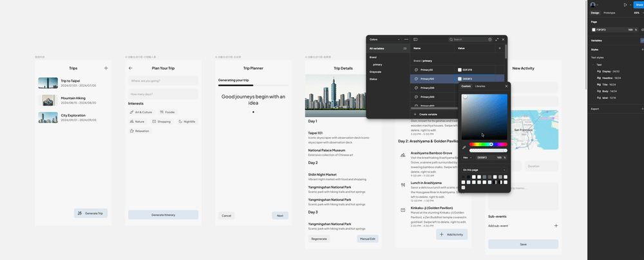
Task: Open the variables icon in Variables section
Action: tap(642, 41)
